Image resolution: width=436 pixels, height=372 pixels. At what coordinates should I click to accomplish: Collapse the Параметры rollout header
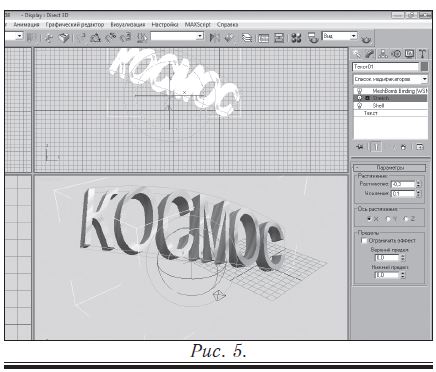tap(390, 168)
